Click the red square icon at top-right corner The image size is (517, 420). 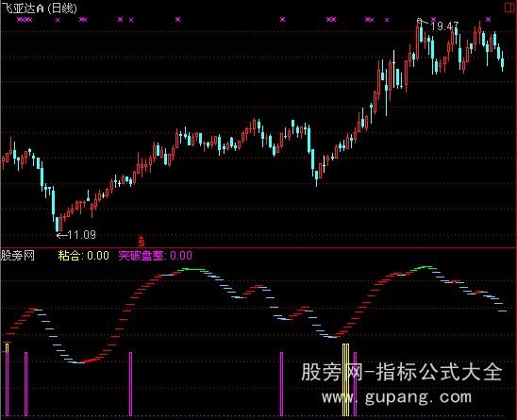(509, 8)
